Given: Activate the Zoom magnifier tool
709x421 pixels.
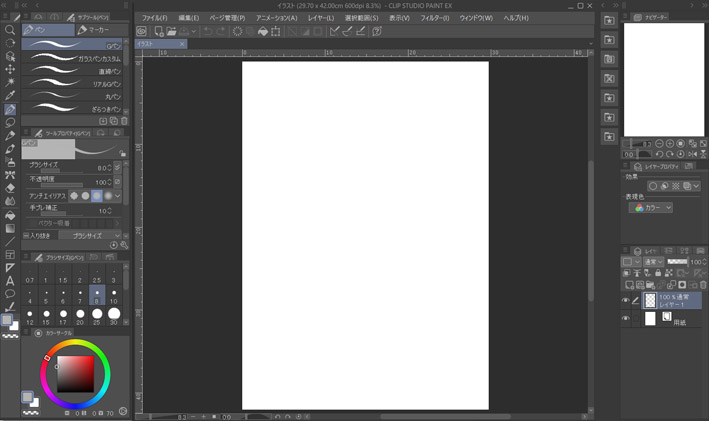Looking at the screenshot, I should coord(10,31).
